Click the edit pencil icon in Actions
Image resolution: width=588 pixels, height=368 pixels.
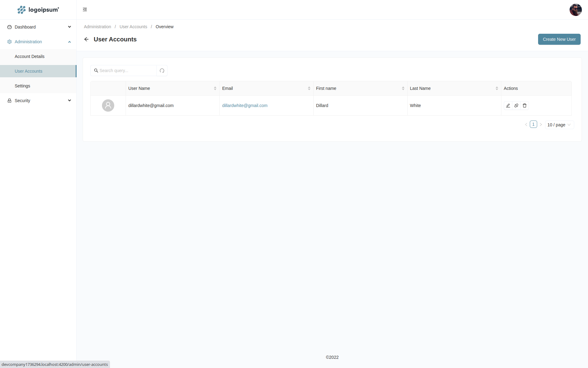point(508,105)
